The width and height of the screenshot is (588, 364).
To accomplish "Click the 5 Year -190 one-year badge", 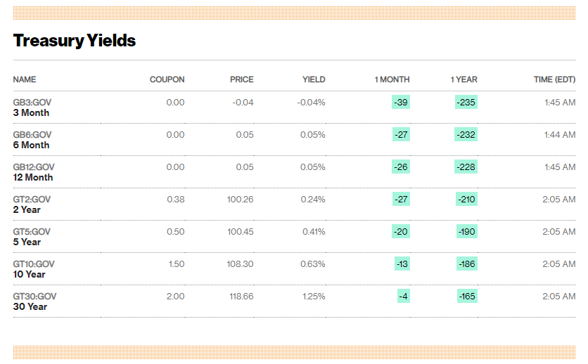I will pyautogui.click(x=467, y=232).
